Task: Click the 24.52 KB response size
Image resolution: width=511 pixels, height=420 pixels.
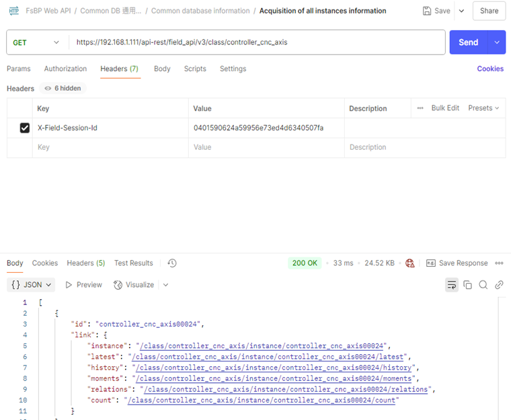Action: click(379, 263)
